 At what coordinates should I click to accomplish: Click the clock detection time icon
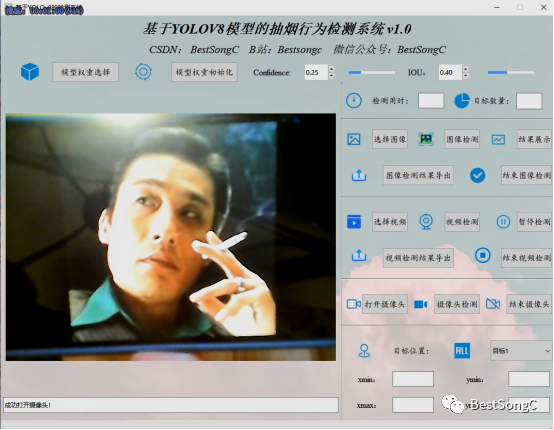[x=354, y=101]
